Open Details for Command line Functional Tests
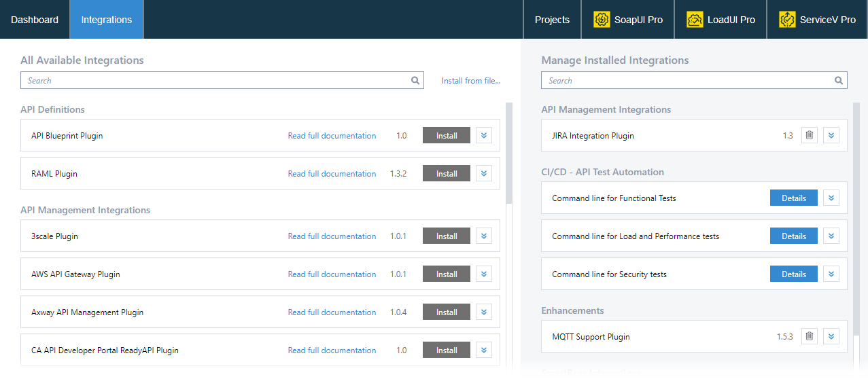This screenshot has width=868, height=379. pyautogui.click(x=794, y=198)
